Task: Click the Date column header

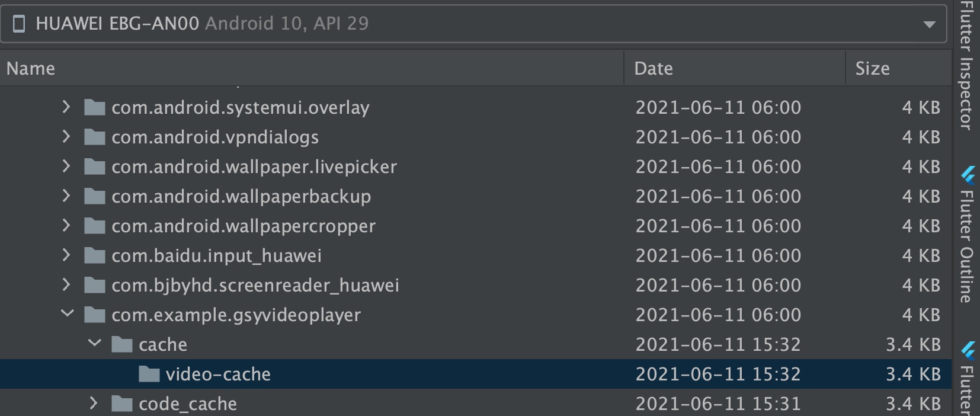Action: 653,68
